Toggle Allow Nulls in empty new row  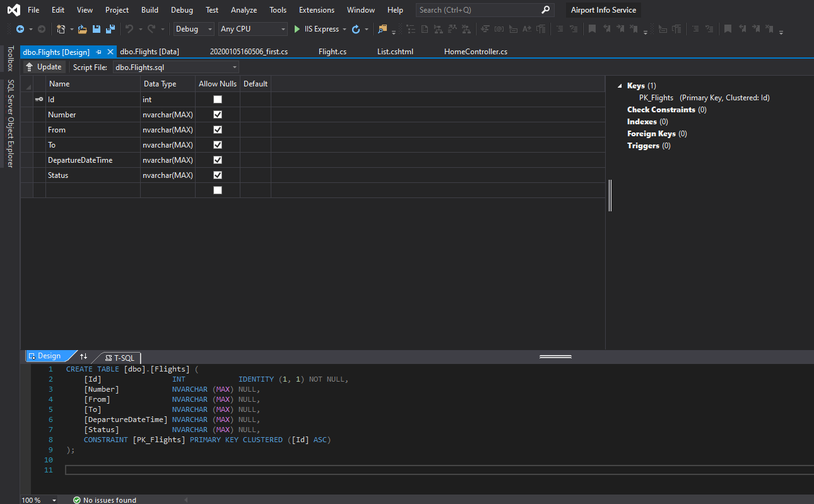click(218, 190)
